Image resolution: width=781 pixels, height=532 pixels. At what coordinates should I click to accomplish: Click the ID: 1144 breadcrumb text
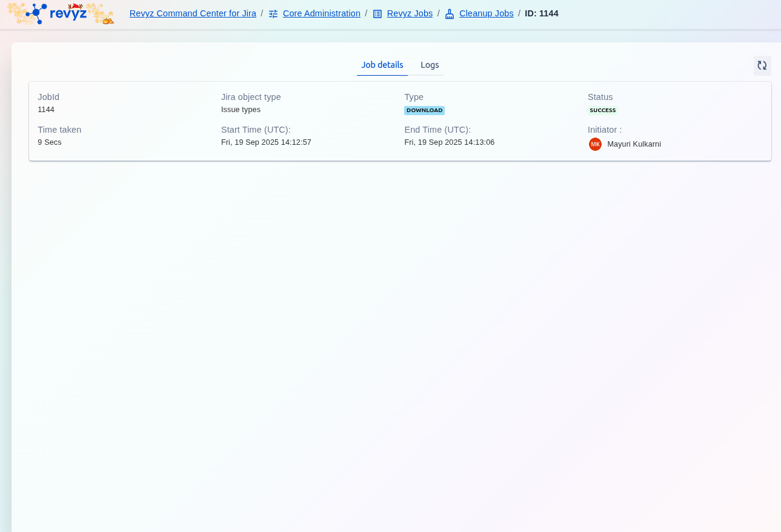(x=541, y=13)
